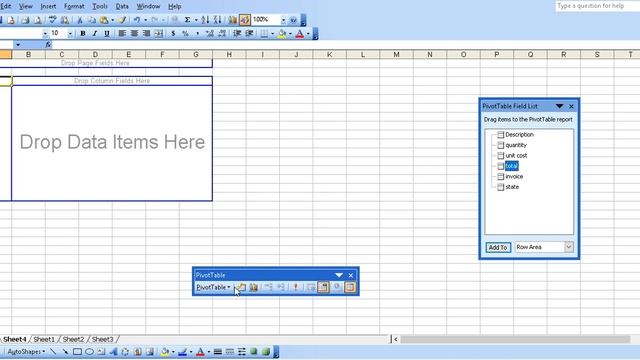Select the Format Painter brush
640x360 pixels.
pyautogui.click(x=122, y=20)
